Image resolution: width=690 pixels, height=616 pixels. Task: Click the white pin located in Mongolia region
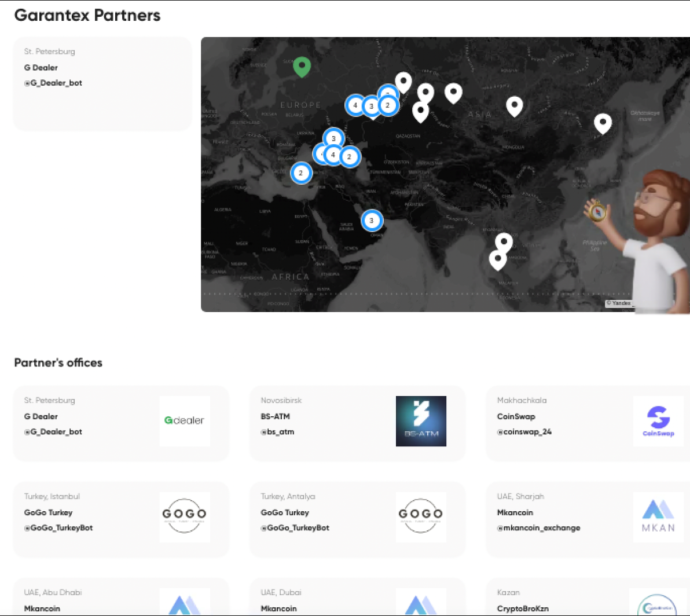tap(515, 107)
